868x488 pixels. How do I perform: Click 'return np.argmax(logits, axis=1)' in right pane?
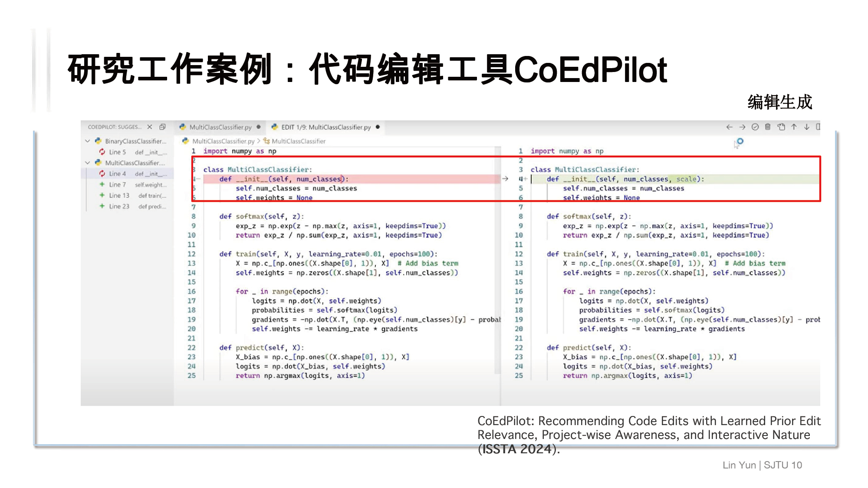point(628,376)
